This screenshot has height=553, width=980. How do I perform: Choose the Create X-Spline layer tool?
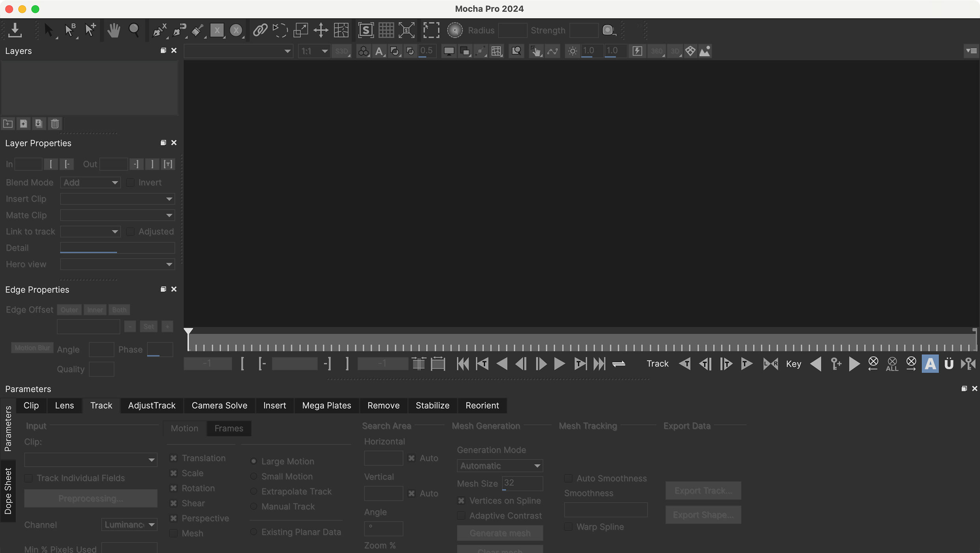tap(160, 30)
